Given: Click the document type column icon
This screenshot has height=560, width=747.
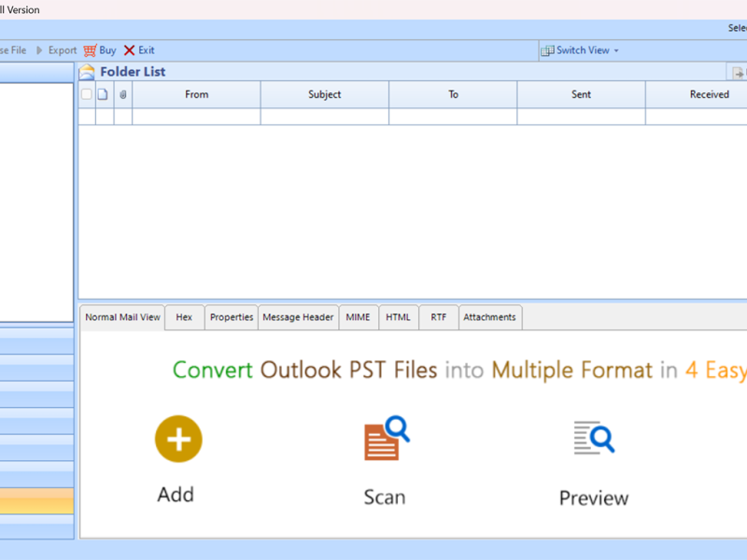Looking at the screenshot, I should pyautogui.click(x=103, y=94).
